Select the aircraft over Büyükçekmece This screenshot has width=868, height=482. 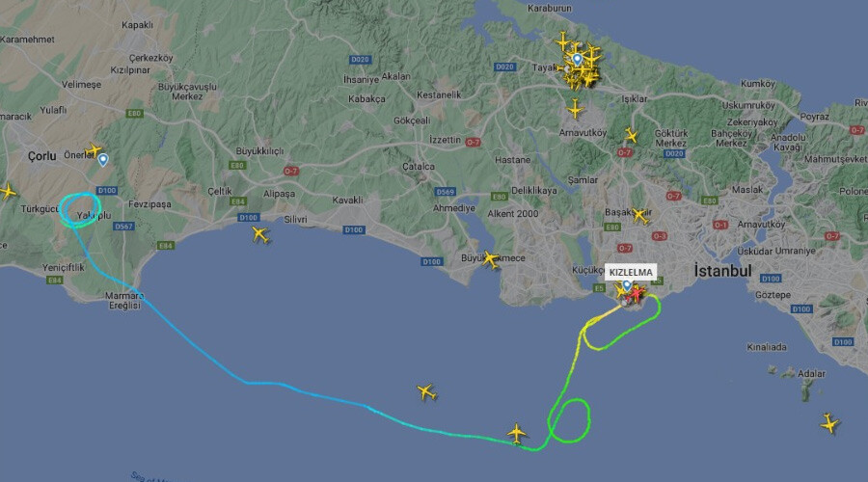(x=491, y=259)
